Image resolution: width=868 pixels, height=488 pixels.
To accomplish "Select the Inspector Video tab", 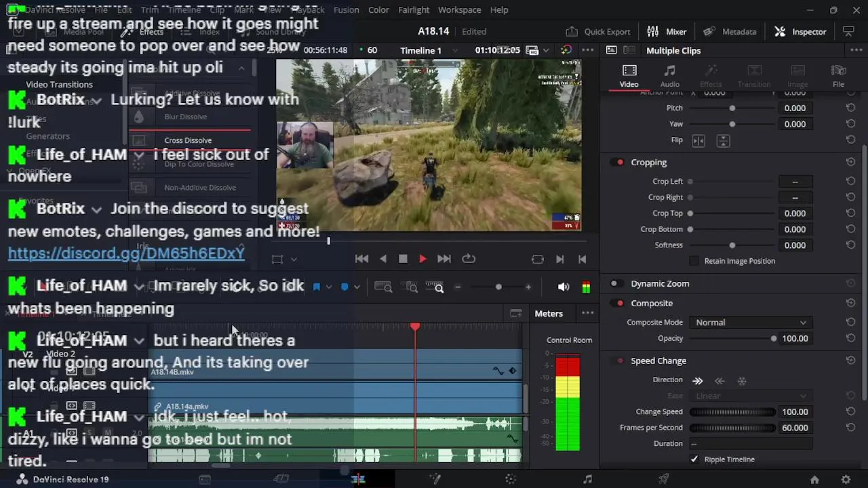I will point(629,75).
